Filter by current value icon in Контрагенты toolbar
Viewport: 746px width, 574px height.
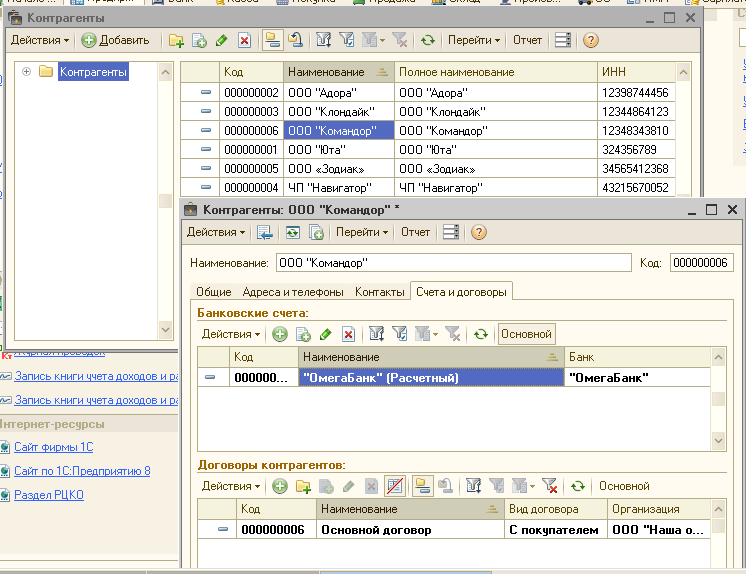tap(347, 40)
